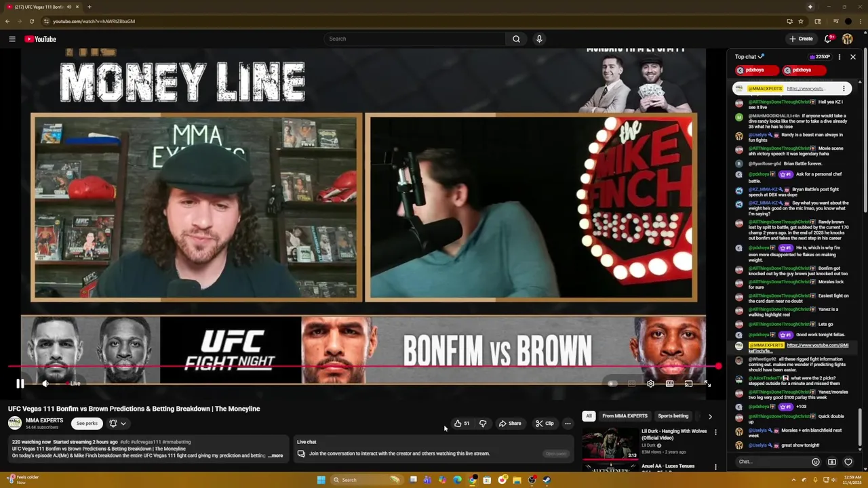The height and width of the screenshot is (488, 868).
Task: Like the video with thumbs up
Action: (462, 424)
